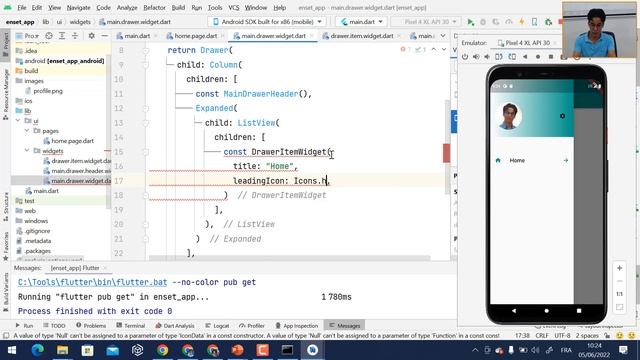
Task: Tap profile avatar in drawer header
Action: (509, 116)
